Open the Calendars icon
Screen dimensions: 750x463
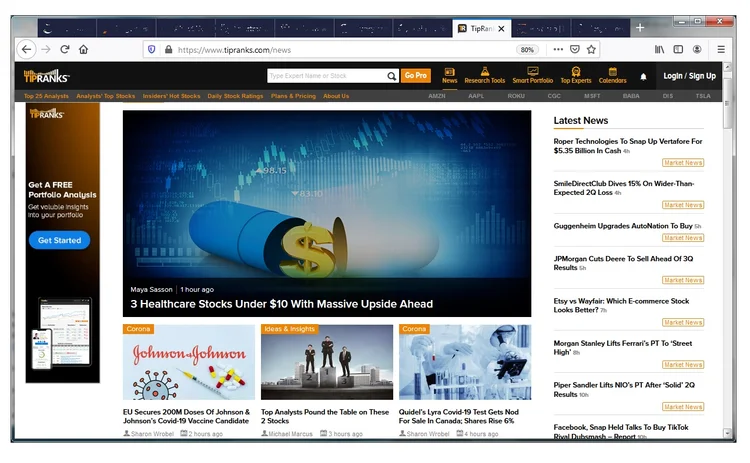(612, 76)
